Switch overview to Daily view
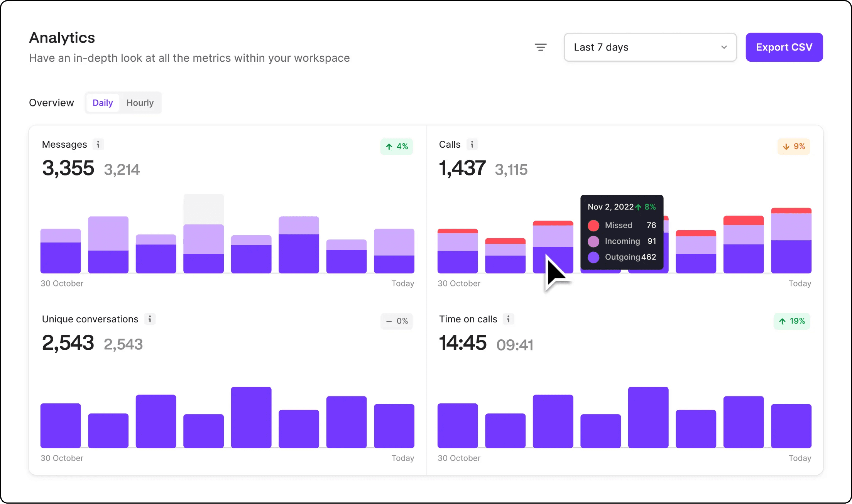This screenshot has height=504, width=852. coord(103,103)
